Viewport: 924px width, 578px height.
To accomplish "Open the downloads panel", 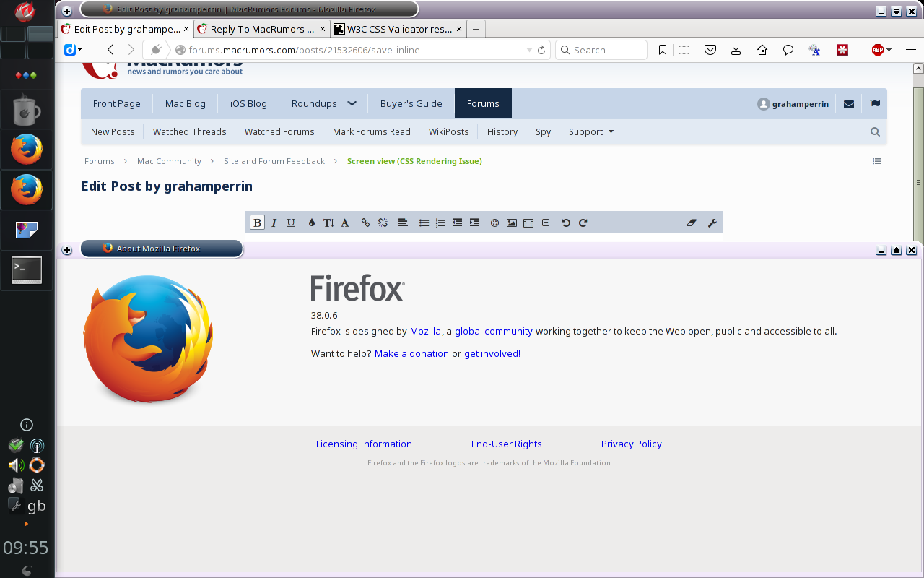I will (736, 50).
